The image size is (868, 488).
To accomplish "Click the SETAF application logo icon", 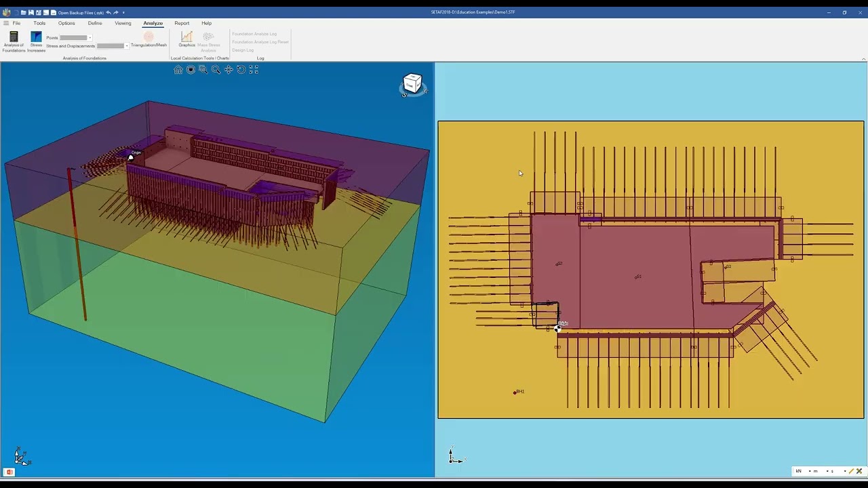I will click(6, 12).
